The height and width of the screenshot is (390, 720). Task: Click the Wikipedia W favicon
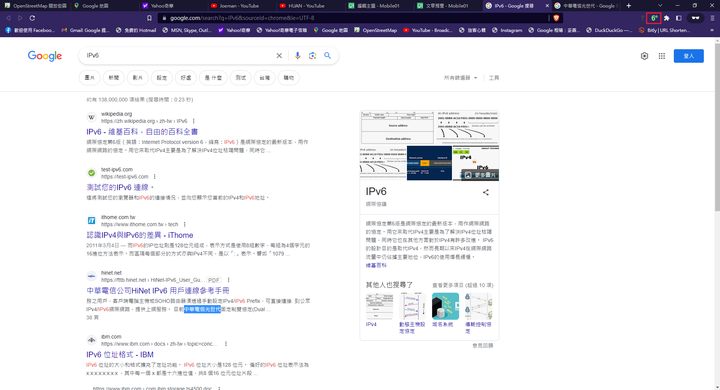point(91,118)
